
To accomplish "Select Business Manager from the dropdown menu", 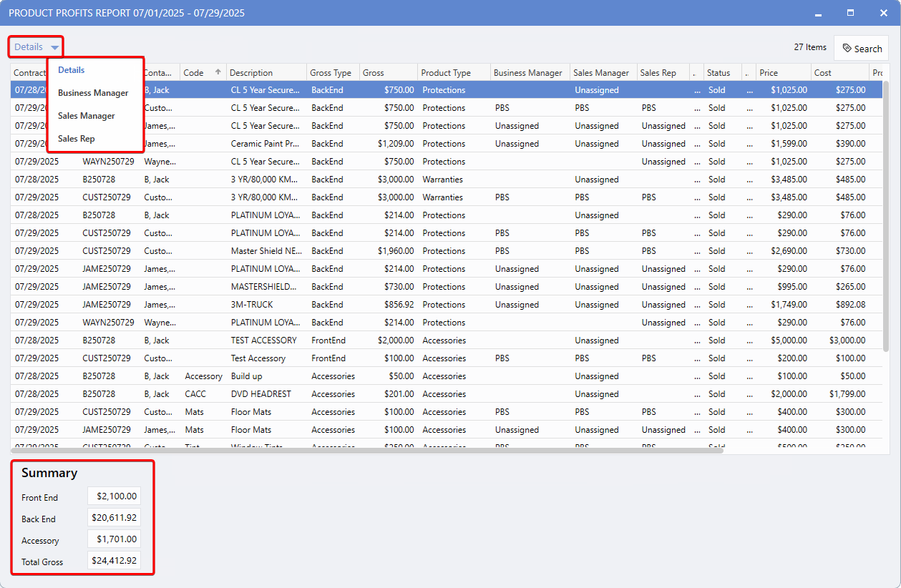I will 93,93.
